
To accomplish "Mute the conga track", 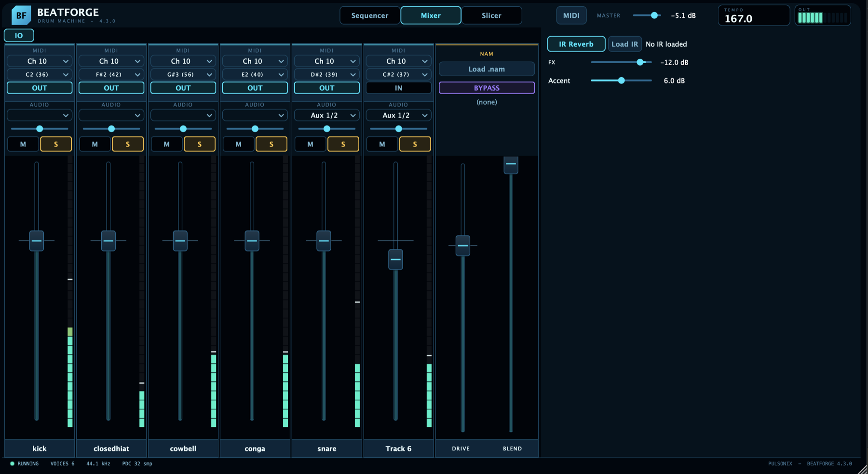I will pyautogui.click(x=239, y=144).
